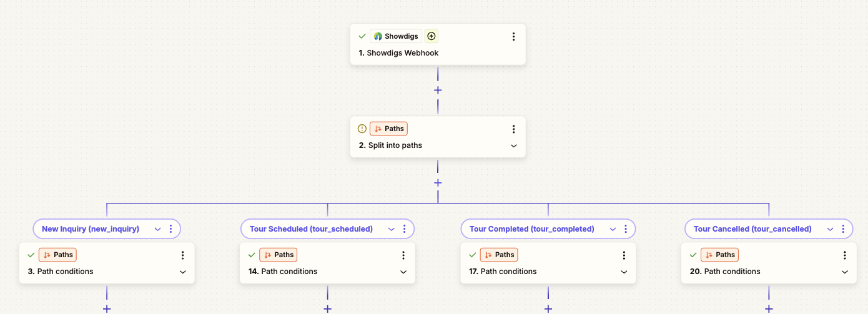Screen dimensions: 868x314
Task: Open dropdown chevron on Tour Completed path
Action: (613, 229)
